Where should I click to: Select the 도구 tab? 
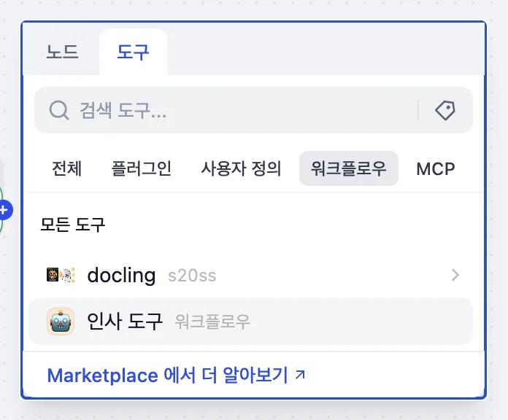tap(133, 52)
